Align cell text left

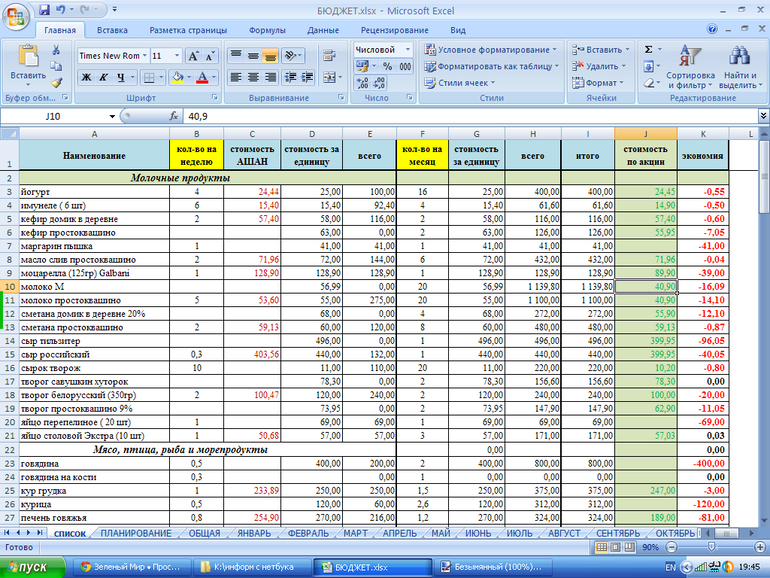(236, 77)
